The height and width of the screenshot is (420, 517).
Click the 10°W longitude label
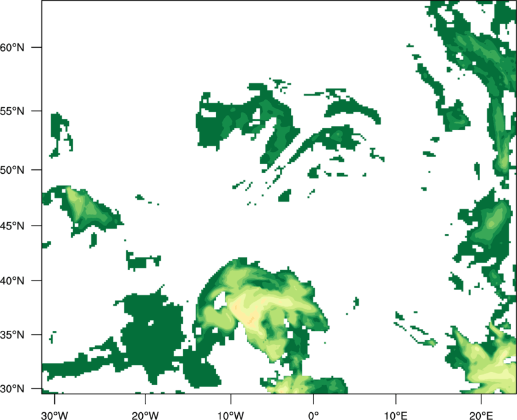click(231, 415)
